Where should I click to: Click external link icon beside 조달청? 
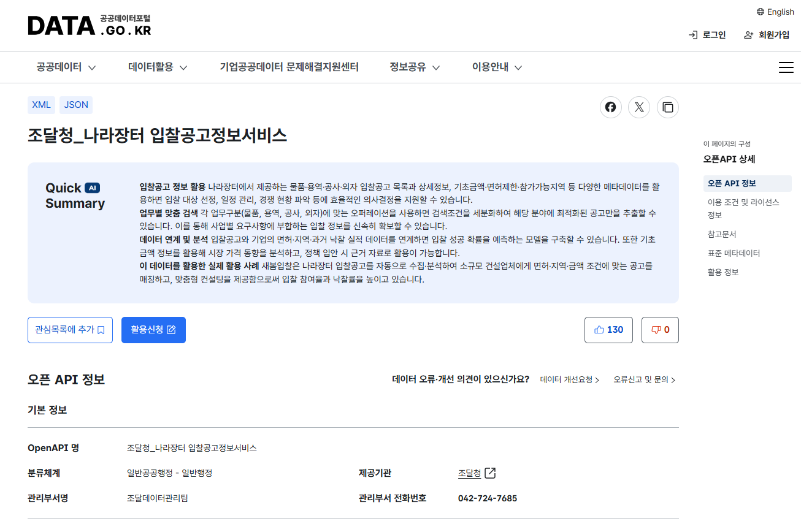click(x=490, y=473)
